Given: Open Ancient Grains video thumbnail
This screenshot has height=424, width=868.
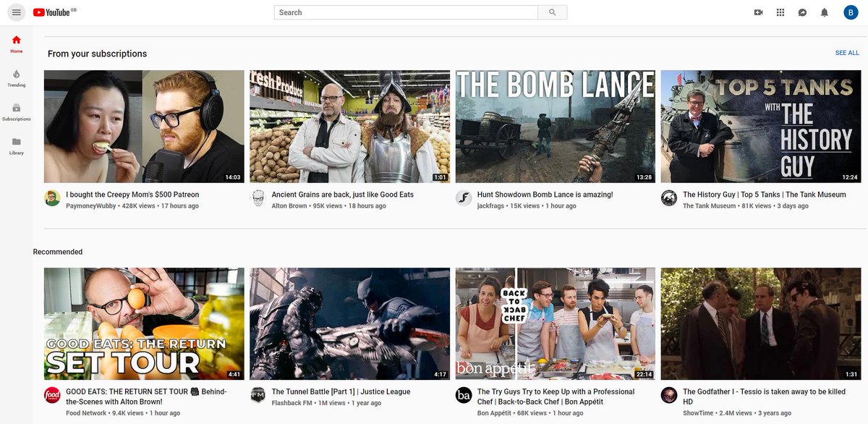Looking at the screenshot, I should coord(350,127).
